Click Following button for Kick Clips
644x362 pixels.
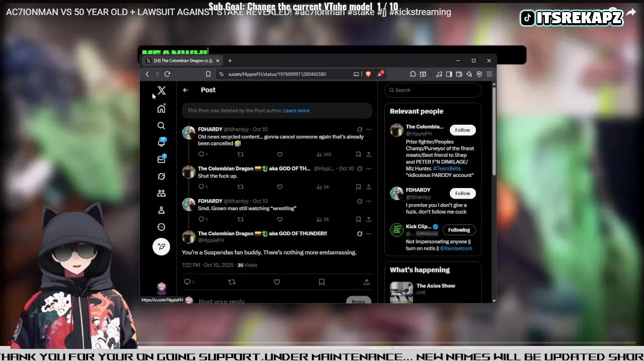point(459,230)
